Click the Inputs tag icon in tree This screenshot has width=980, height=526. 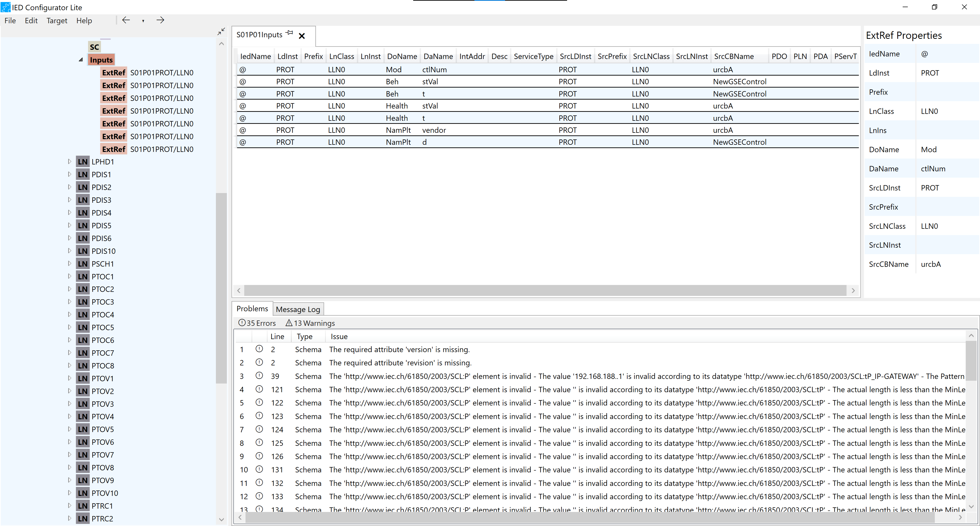click(x=101, y=60)
